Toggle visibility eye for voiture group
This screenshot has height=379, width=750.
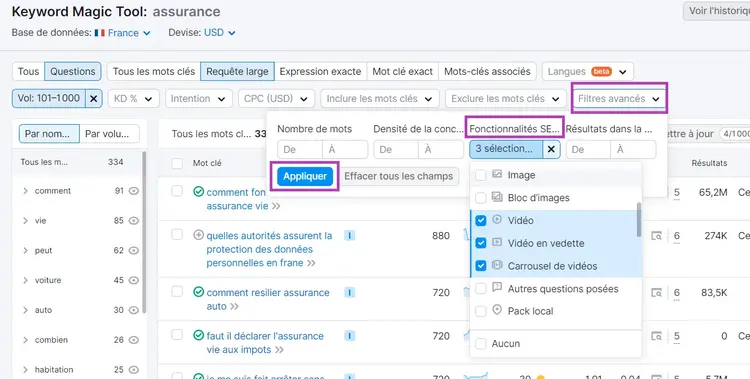[x=134, y=280]
